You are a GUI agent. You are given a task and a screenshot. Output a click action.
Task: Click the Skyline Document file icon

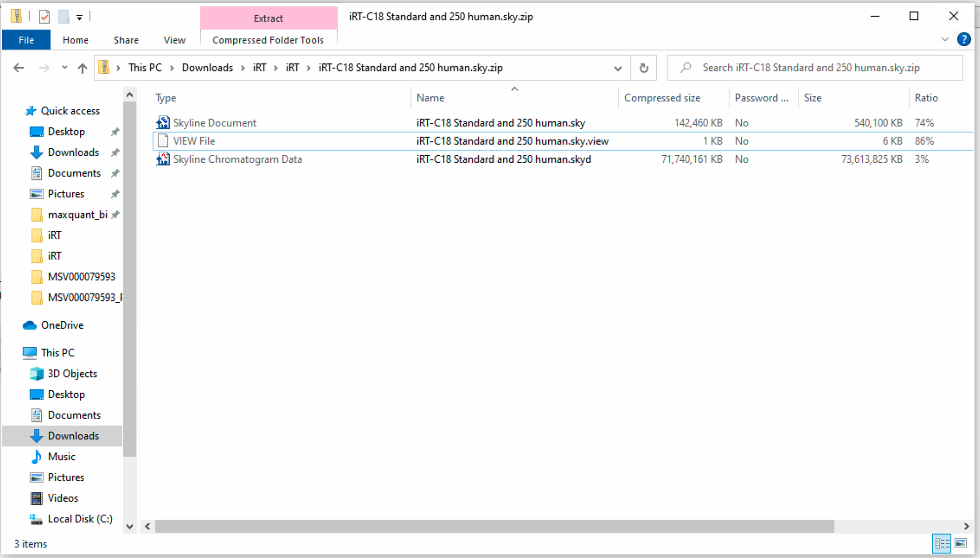point(163,122)
